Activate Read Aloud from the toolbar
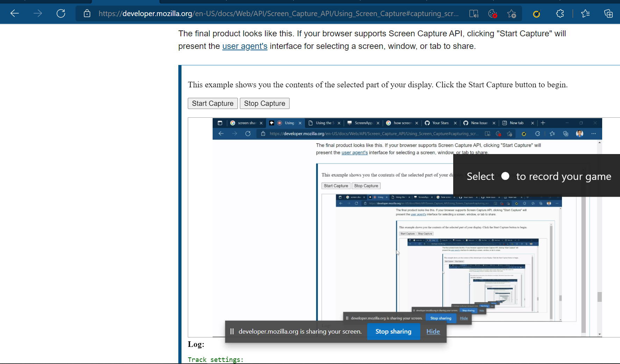Screen dimensions: 620x364 pos(473,13)
